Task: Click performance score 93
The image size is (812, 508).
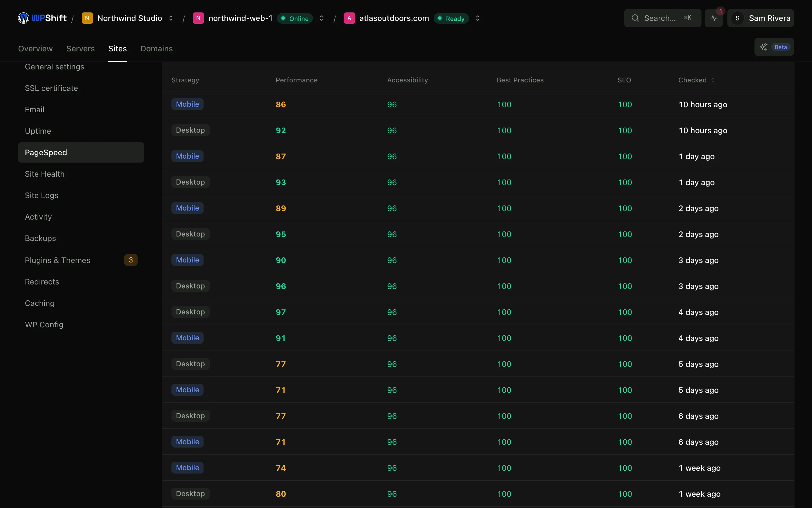Action: [281, 182]
